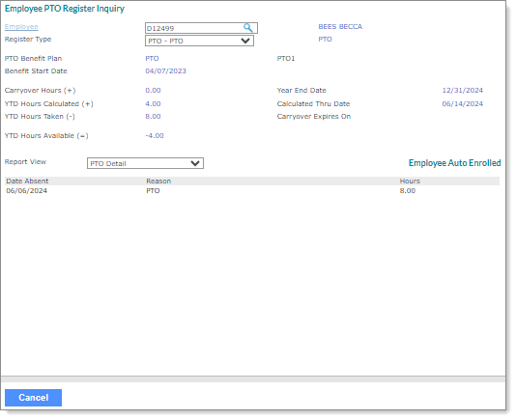Expand the Report View dropdown arrow
Viewport: 516px width, 420px height.
click(x=195, y=163)
